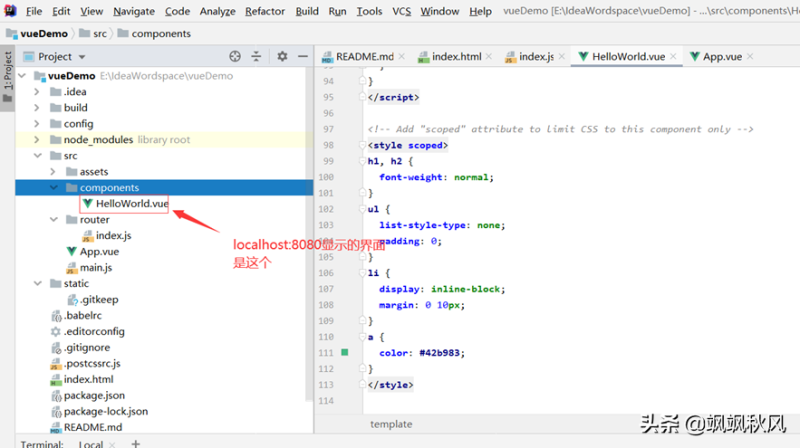Open HelloWorld.vue file in project tree
This screenshot has width=800, height=448.
pyautogui.click(x=131, y=204)
